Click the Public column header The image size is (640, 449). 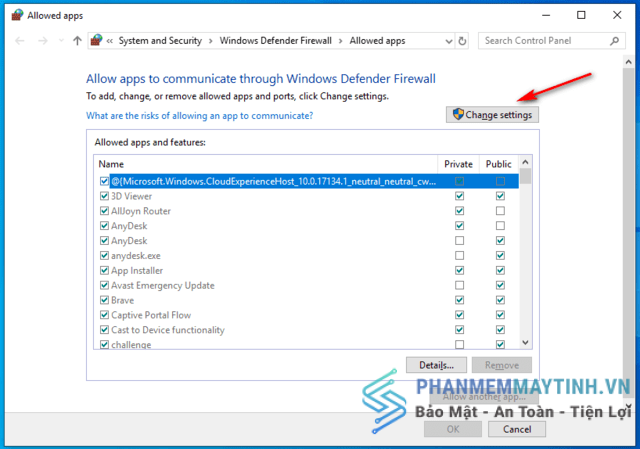pos(498,164)
